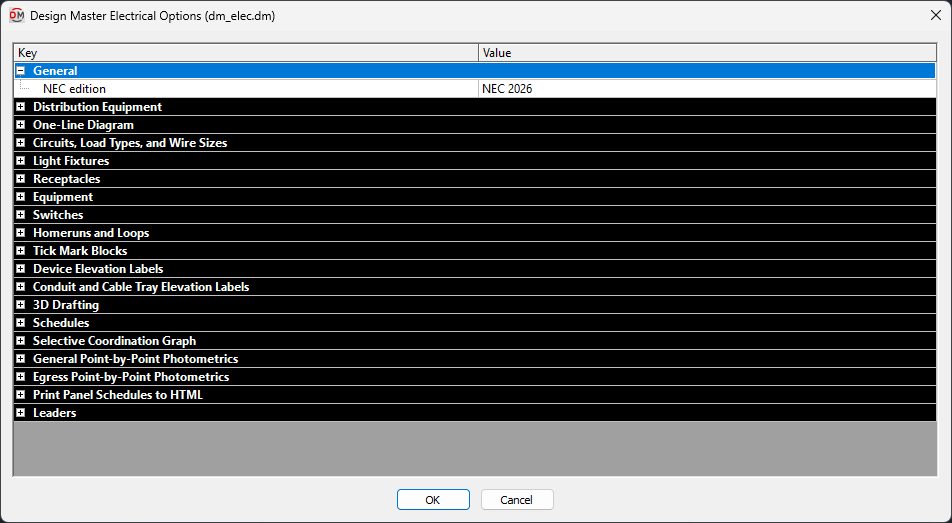Screen dimensions: 952x523
Task: Expand the Leaders section
Action: point(21,413)
